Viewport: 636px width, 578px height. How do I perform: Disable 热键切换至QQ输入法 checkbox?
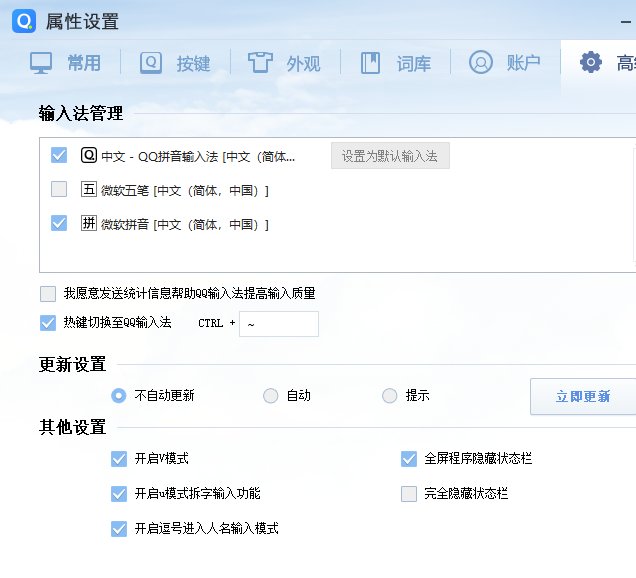48,323
